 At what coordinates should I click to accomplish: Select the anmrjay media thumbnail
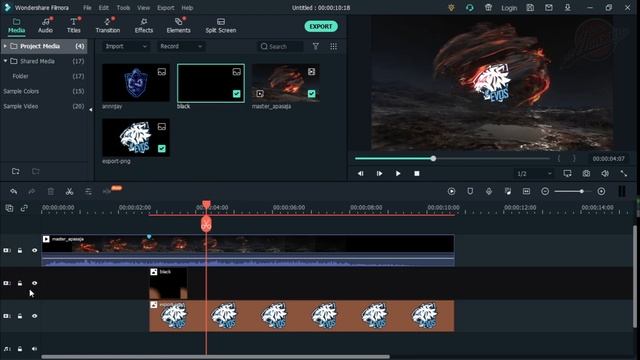point(136,83)
